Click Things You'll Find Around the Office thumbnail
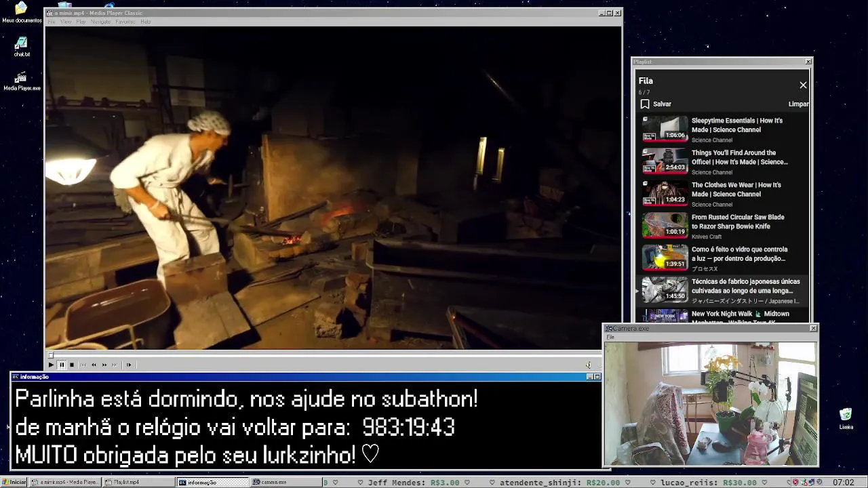Viewport: 868px width, 488px height. tap(665, 161)
